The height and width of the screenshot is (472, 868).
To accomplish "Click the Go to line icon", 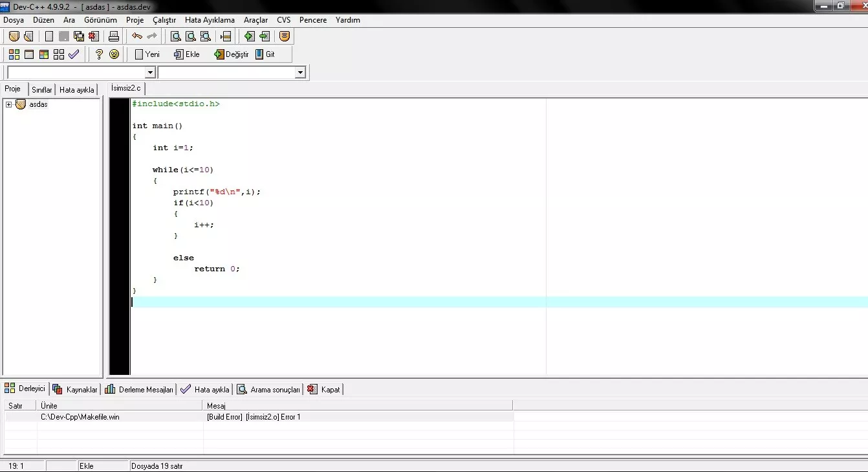I will [x=226, y=36].
